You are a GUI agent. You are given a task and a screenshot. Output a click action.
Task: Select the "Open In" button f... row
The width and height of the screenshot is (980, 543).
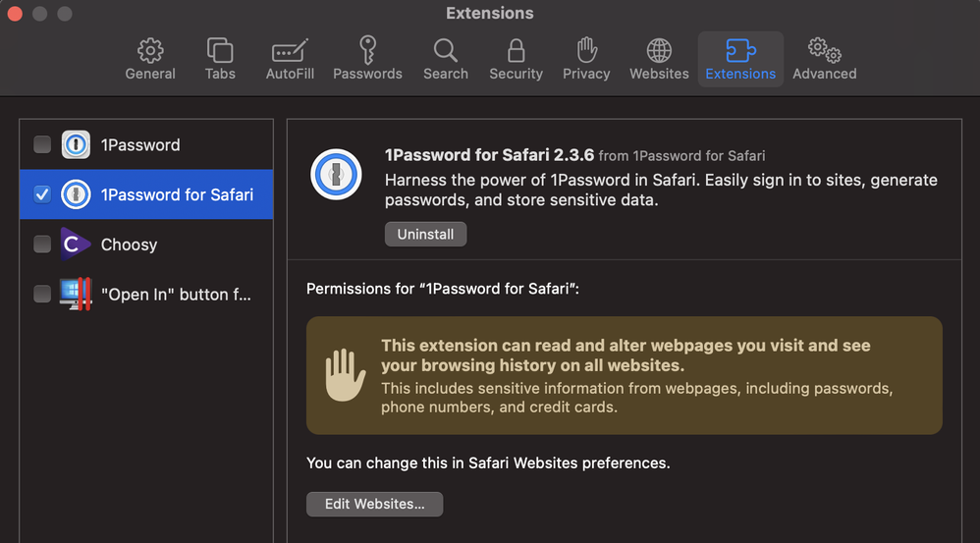146,294
